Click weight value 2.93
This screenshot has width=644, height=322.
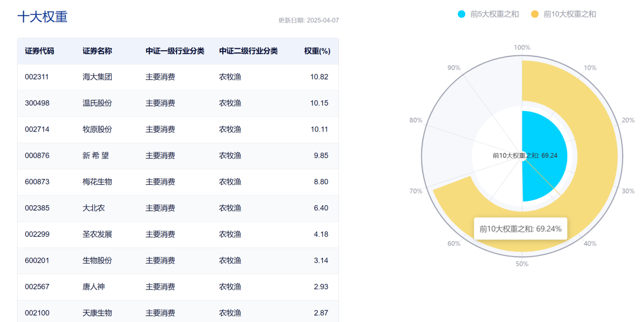point(321,286)
